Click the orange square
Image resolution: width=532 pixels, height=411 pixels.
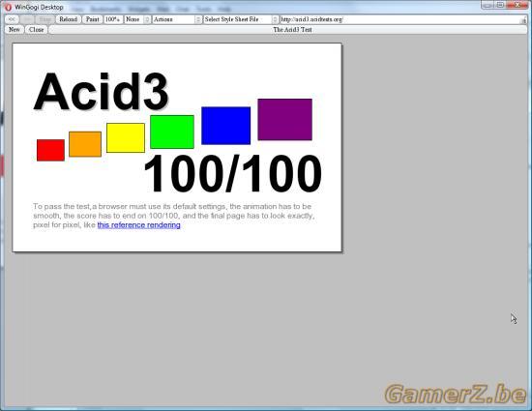(x=85, y=144)
